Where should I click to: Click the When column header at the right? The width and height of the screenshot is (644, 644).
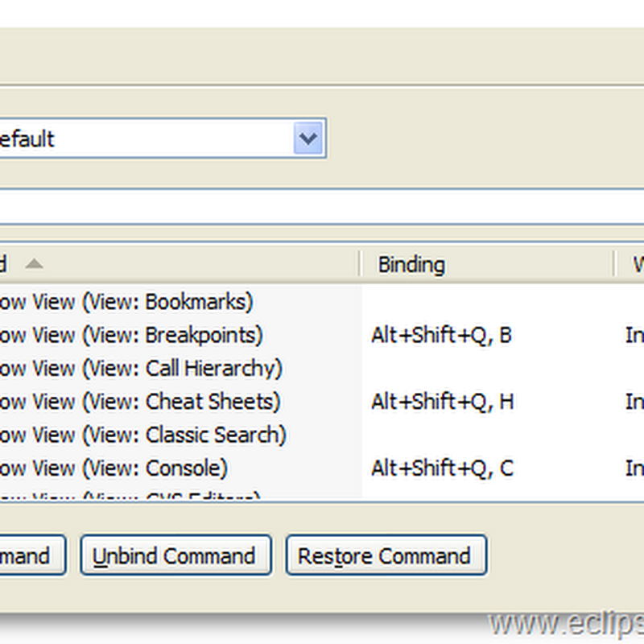(636, 264)
